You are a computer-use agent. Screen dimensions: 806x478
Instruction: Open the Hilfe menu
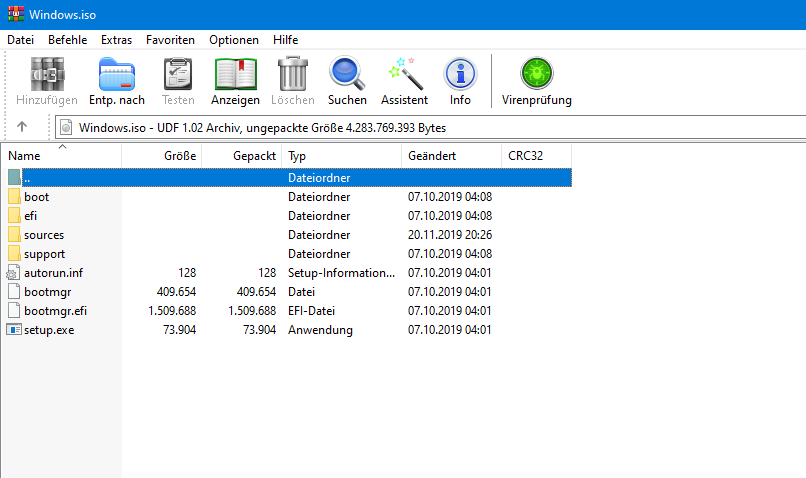[x=285, y=40]
